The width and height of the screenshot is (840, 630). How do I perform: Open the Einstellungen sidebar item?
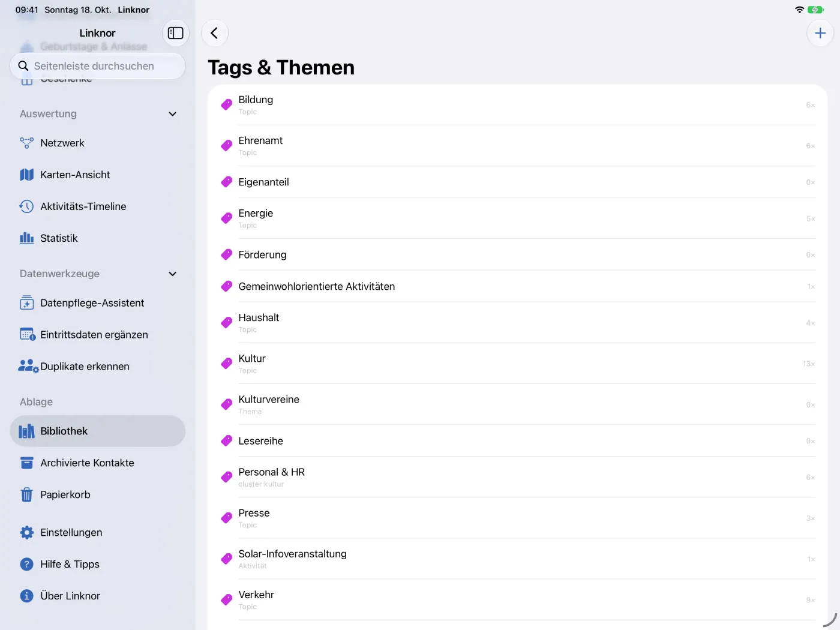(x=98, y=533)
